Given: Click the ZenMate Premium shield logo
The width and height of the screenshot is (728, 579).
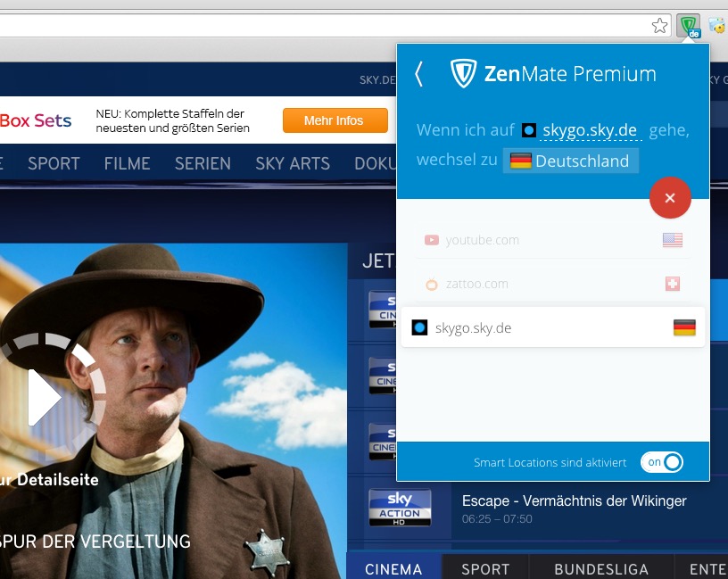Looking at the screenshot, I should pos(463,73).
